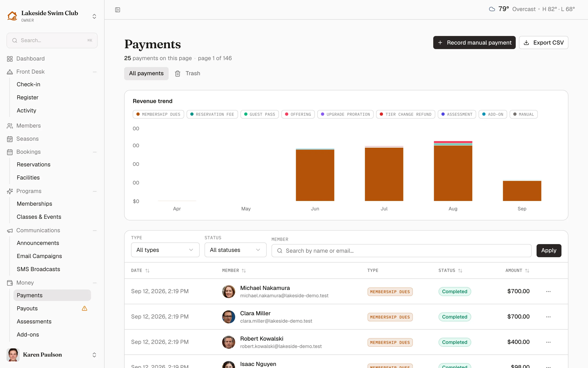The image size is (588, 368).
Task: Go to Check-in
Action: 28,84
